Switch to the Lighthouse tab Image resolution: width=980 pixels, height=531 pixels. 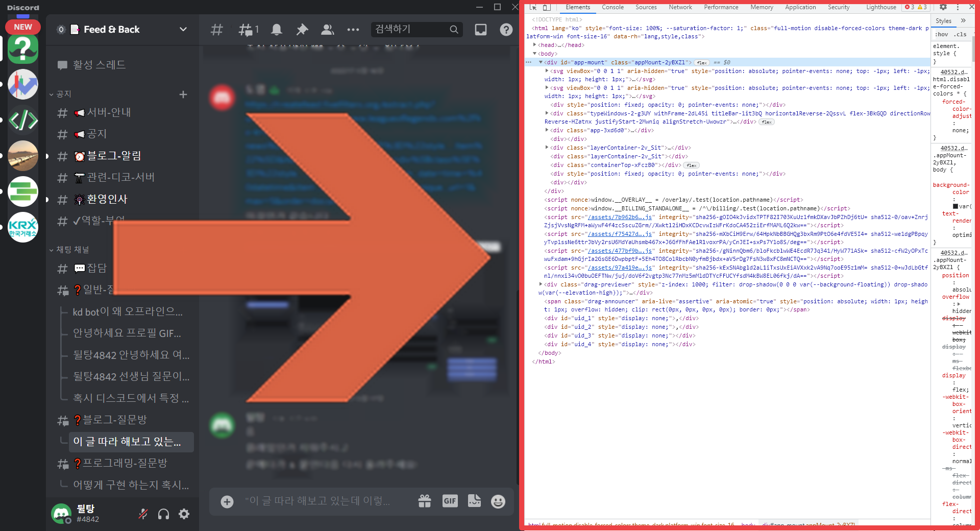(881, 7)
